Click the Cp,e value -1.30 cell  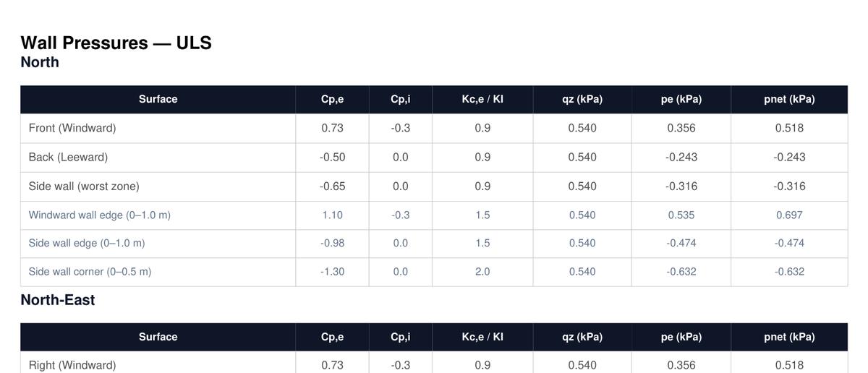[332, 272]
